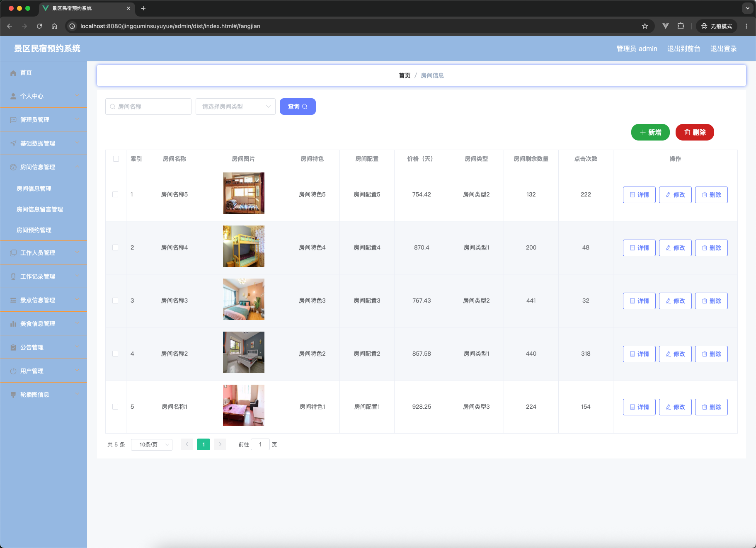Click the 房间名称 search input field
Image resolution: width=756 pixels, height=548 pixels.
[x=148, y=107]
